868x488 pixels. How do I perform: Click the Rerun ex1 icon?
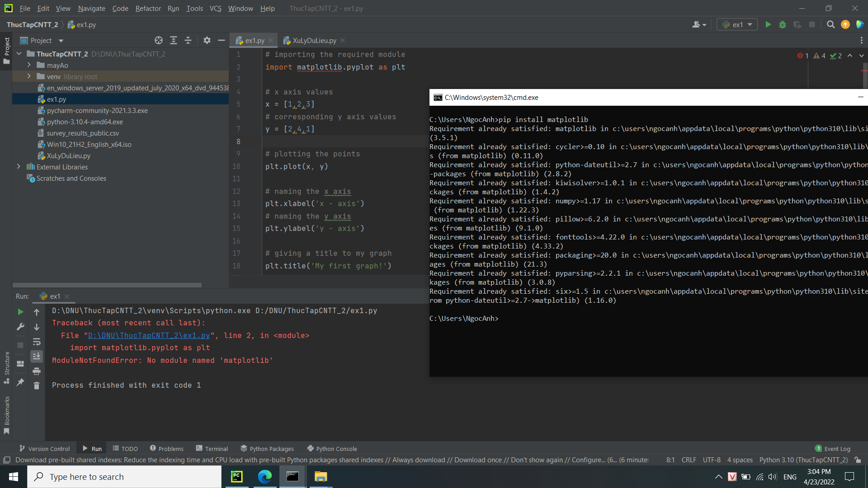pos(20,311)
